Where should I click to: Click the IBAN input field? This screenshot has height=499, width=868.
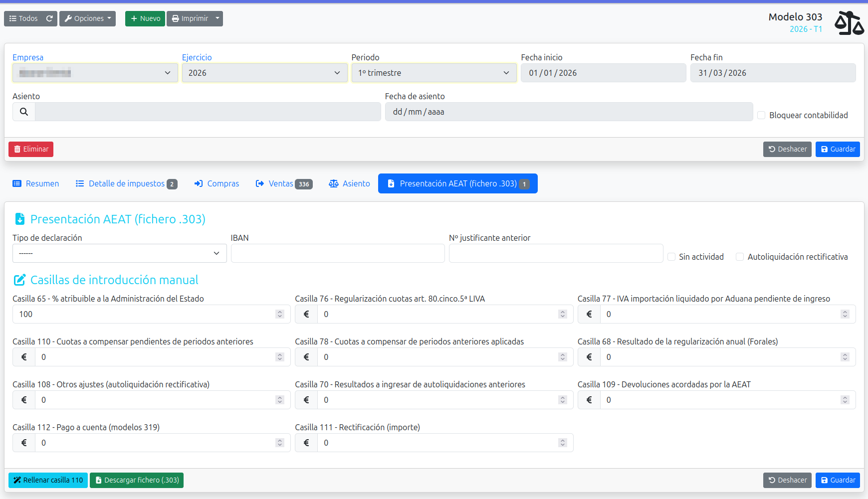tap(338, 253)
